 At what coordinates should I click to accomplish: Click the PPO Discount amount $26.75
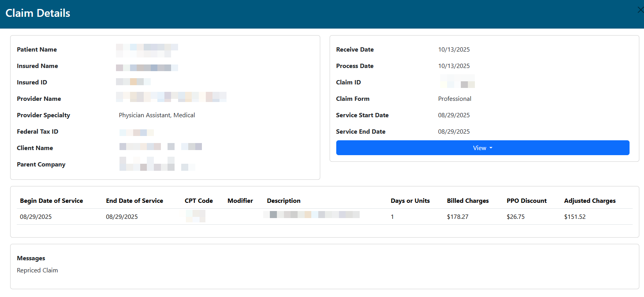pyautogui.click(x=516, y=217)
